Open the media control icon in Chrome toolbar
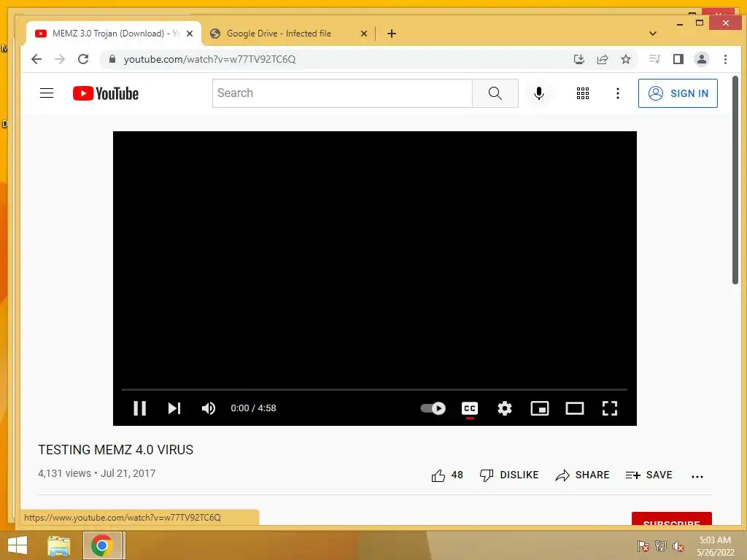The width and height of the screenshot is (747, 560). coord(654,59)
